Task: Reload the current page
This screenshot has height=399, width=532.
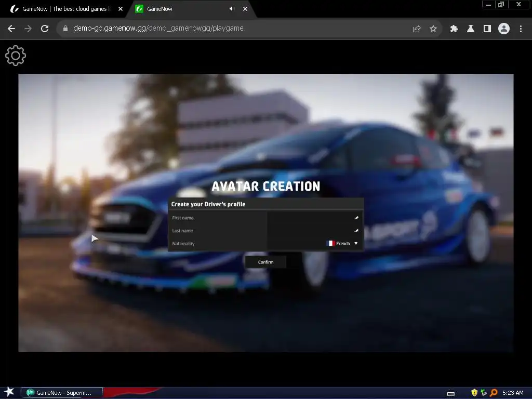Action: click(x=45, y=29)
